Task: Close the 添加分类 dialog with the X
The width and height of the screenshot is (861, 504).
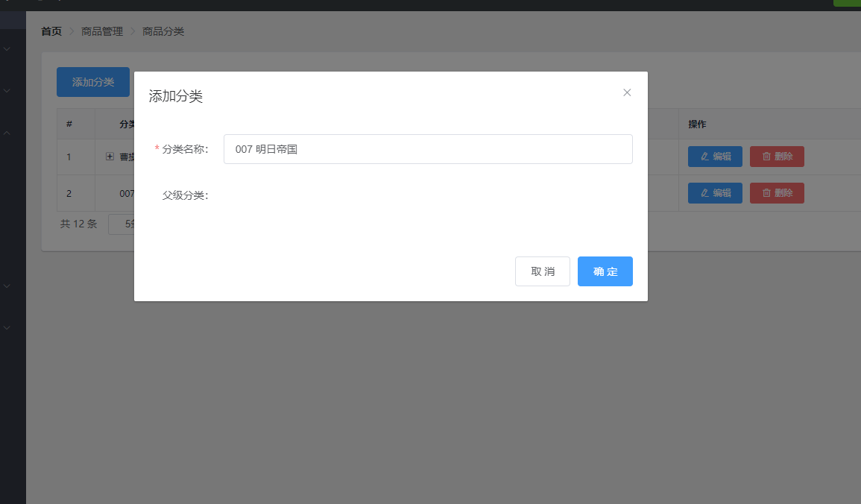Action: tap(627, 92)
